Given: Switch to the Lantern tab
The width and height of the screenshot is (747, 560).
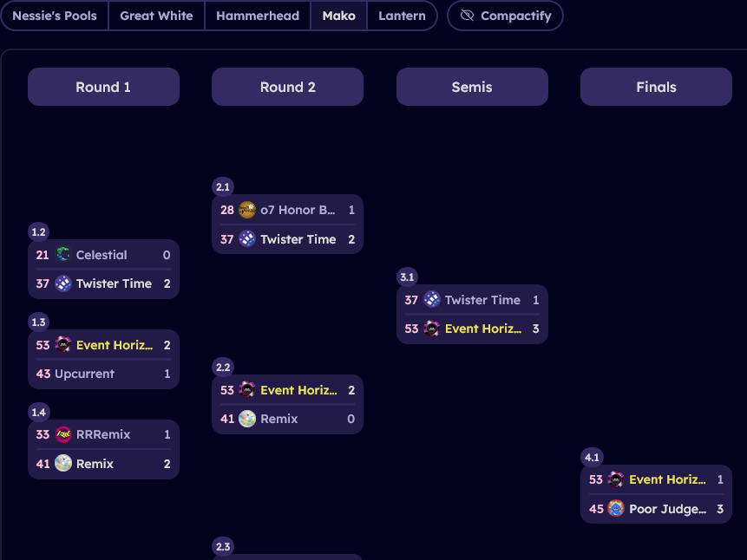Looking at the screenshot, I should [x=402, y=16].
